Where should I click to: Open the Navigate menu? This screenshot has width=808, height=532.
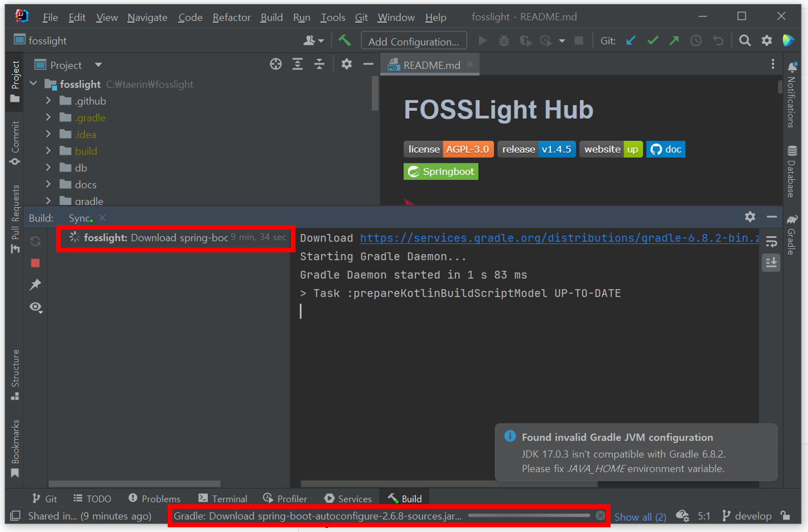147,17
